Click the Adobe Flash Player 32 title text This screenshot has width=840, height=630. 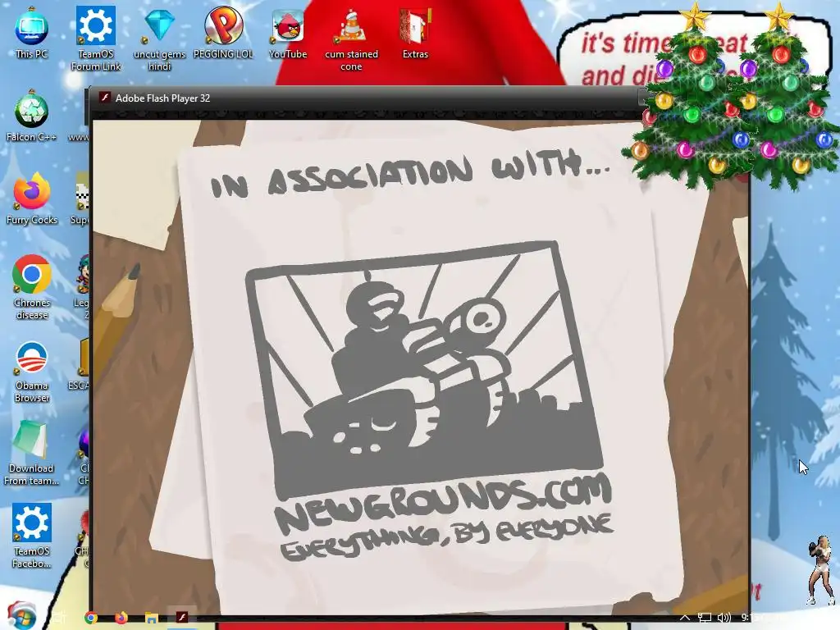pos(163,98)
